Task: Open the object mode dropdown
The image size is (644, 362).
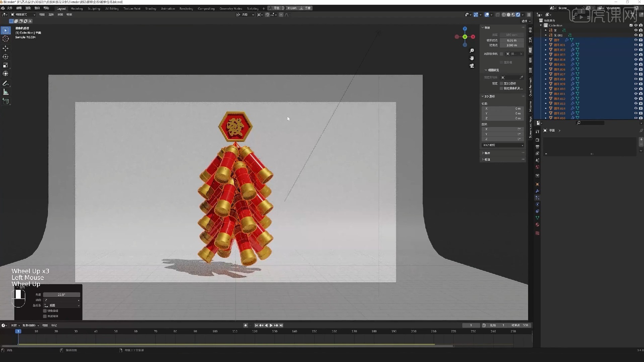Action: pyautogui.click(x=23, y=15)
